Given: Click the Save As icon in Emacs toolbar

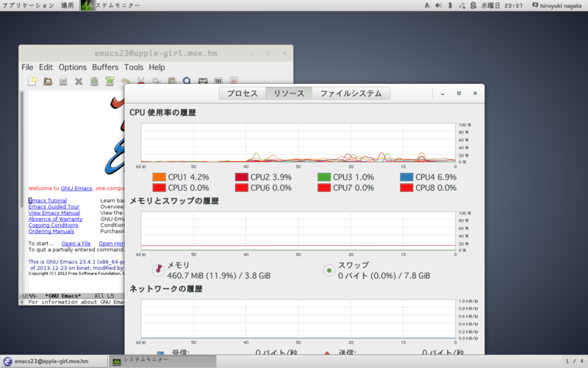Looking at the screenshot, I should point(110,81).
